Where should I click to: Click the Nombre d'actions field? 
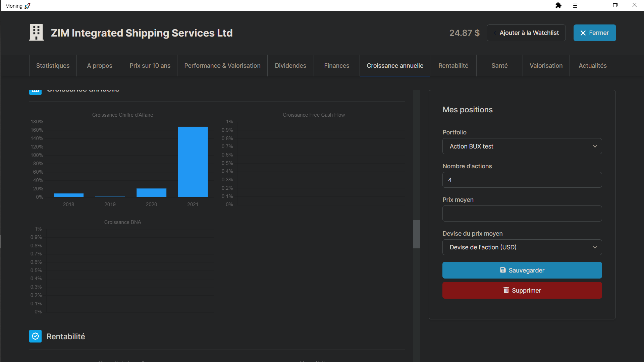pos(522,180)
